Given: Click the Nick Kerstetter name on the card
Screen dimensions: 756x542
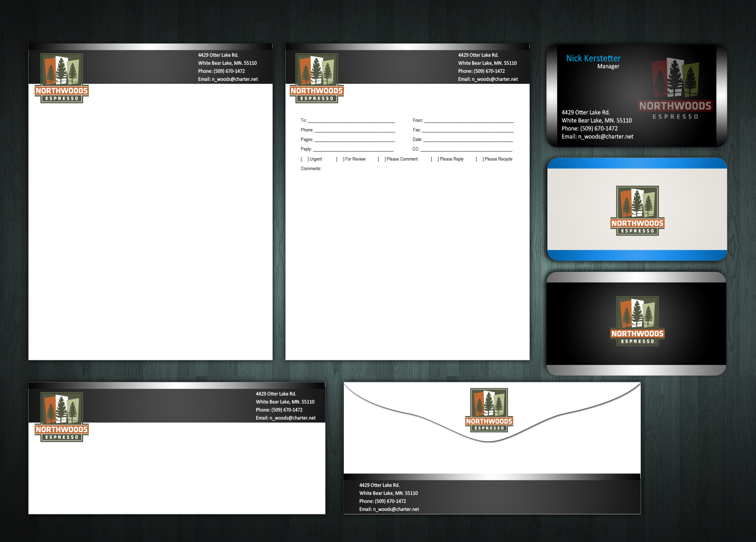Looking at the screenshot, I should coord(593,58).
